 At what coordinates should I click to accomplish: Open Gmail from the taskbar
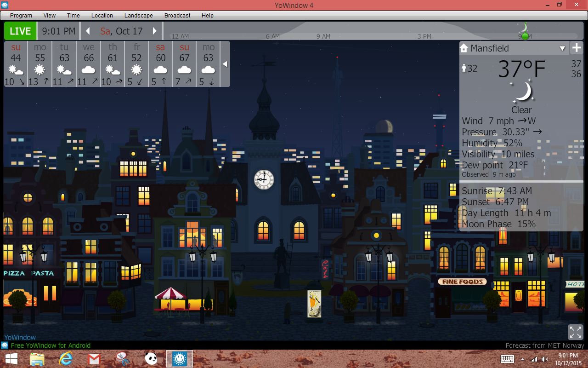click(x=94, y=359)
